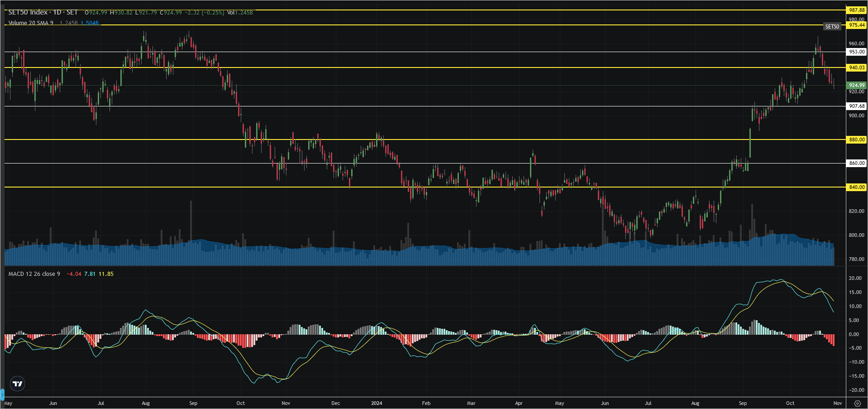
Task: Click the green 924.99 current price label
Action: coord(856,85)
